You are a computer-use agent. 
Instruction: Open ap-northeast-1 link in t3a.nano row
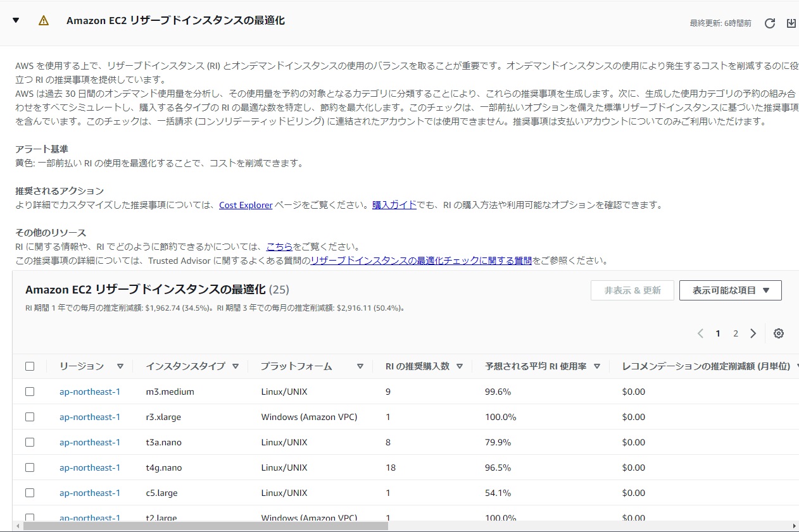click(90, 442)
